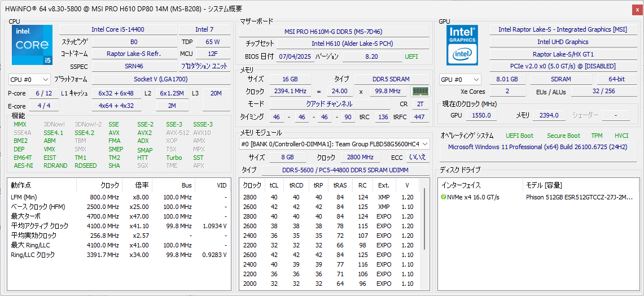Click the Intel Core i5-14400 name field
This screenshot has height=296, width=644.
click(x=117, y=29)
